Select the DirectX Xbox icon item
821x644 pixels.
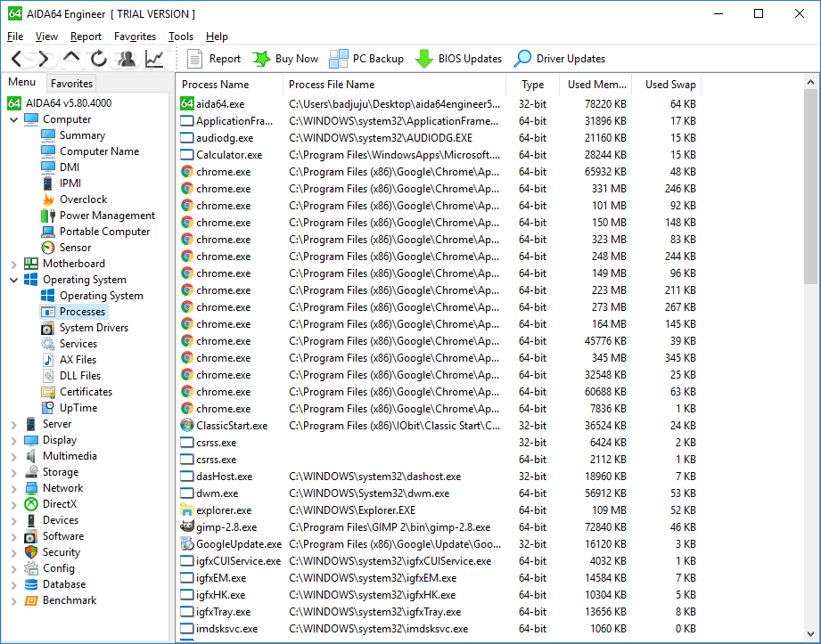click(x=51, y=504)
